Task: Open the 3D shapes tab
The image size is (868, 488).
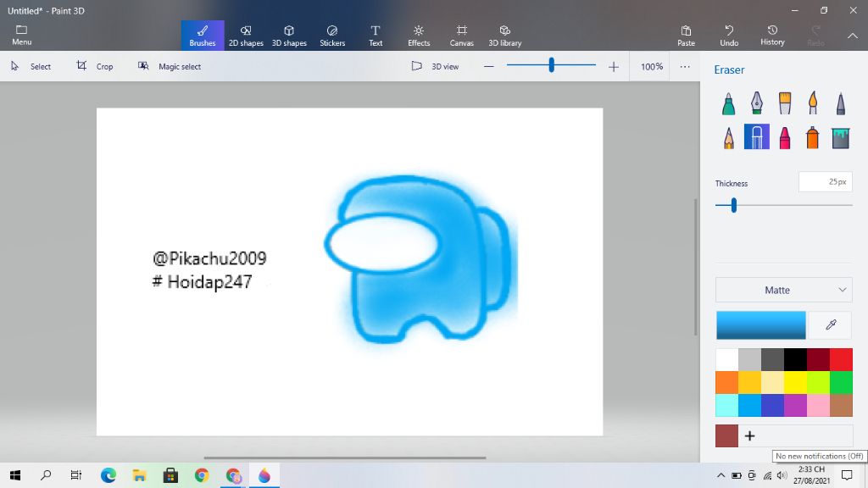Action: click(289, 36)
